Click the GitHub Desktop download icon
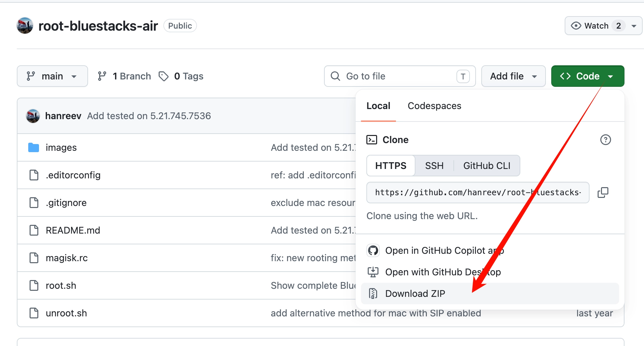644x346 pixels. (373, 272)
